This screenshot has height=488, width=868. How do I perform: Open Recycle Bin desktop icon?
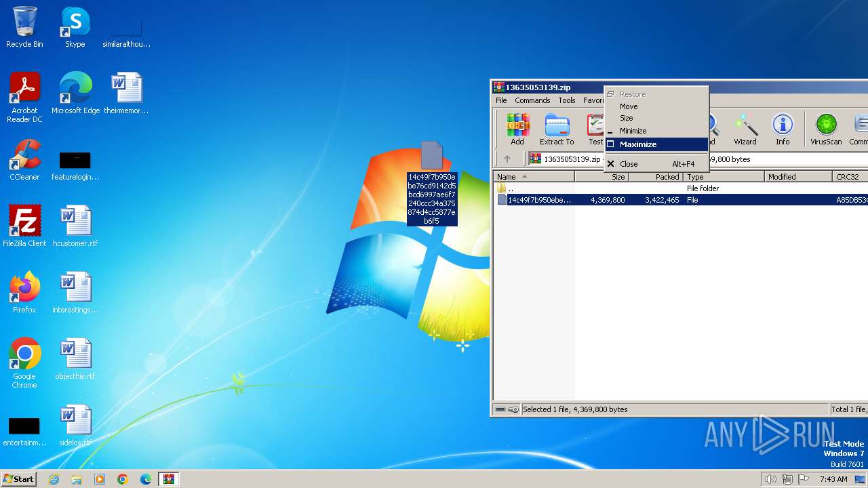click(24, 28)
